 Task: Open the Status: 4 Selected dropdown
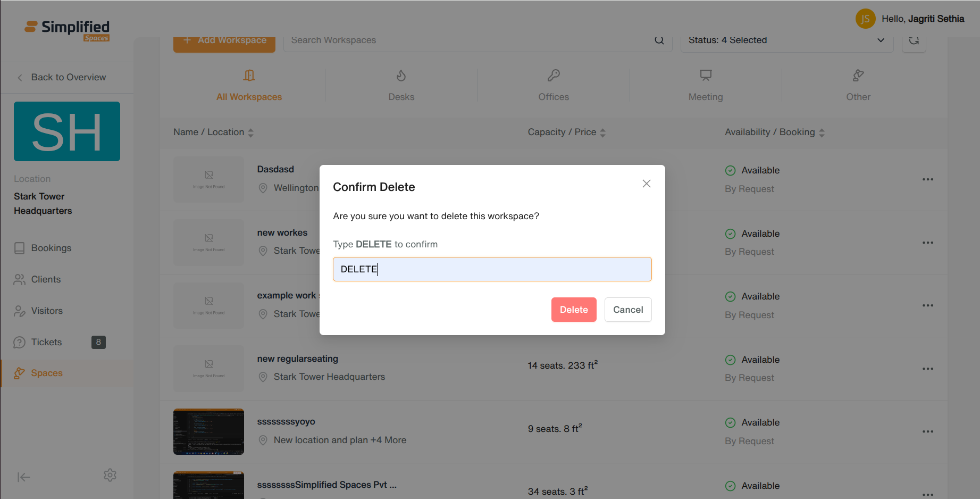pyautogui.click(x=787, y=40)
